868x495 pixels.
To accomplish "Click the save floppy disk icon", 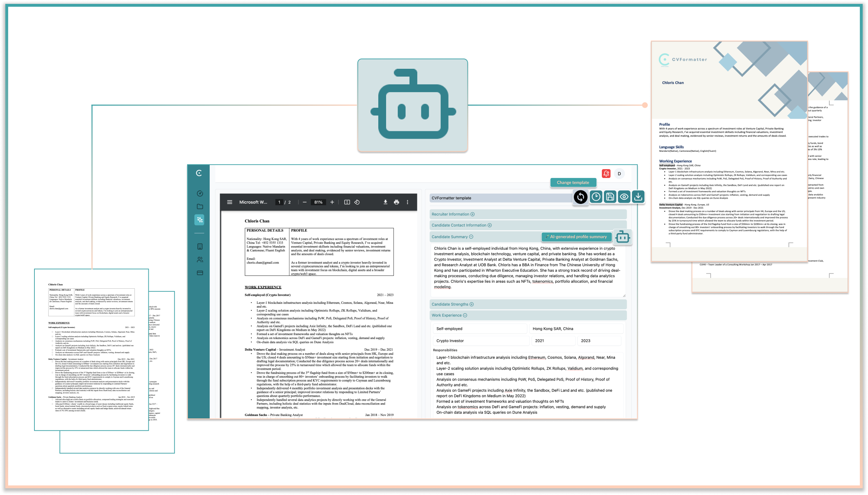I will pos(610,197).
